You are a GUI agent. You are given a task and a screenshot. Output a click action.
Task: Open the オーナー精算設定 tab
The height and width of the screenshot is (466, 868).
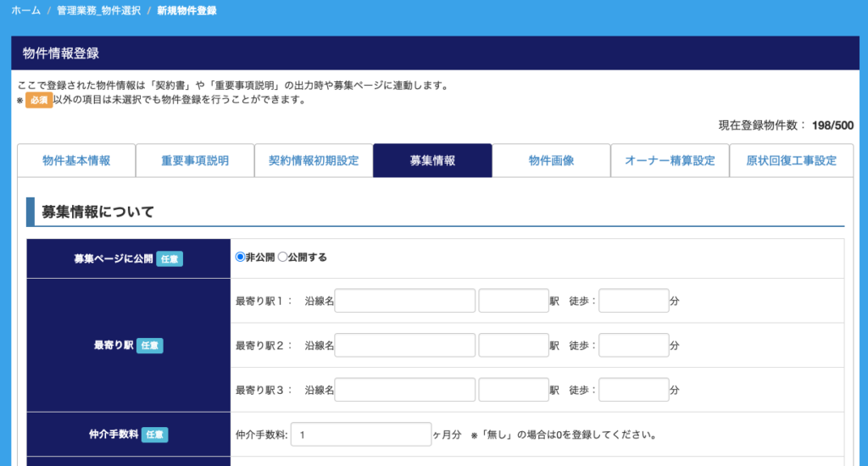tap(670, 161)
